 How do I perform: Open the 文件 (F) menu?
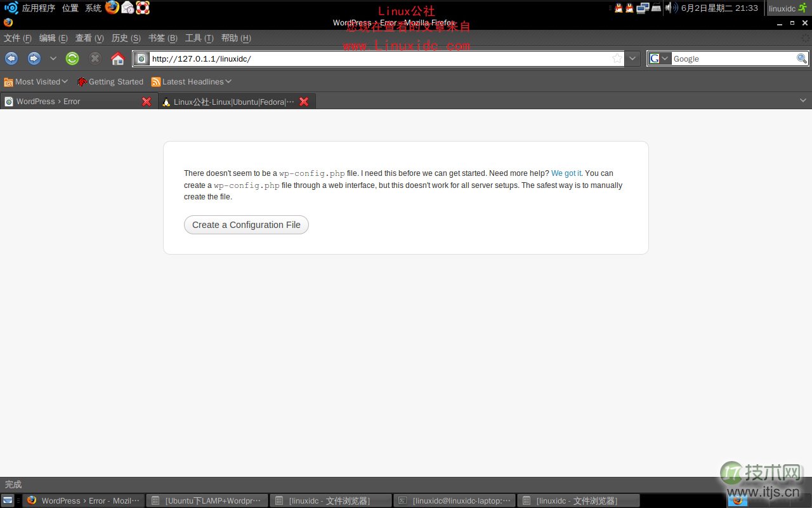[x=18, y=38]
